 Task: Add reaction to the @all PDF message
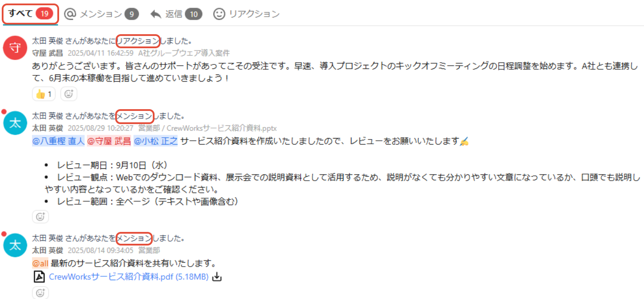[x=40, y=293]
